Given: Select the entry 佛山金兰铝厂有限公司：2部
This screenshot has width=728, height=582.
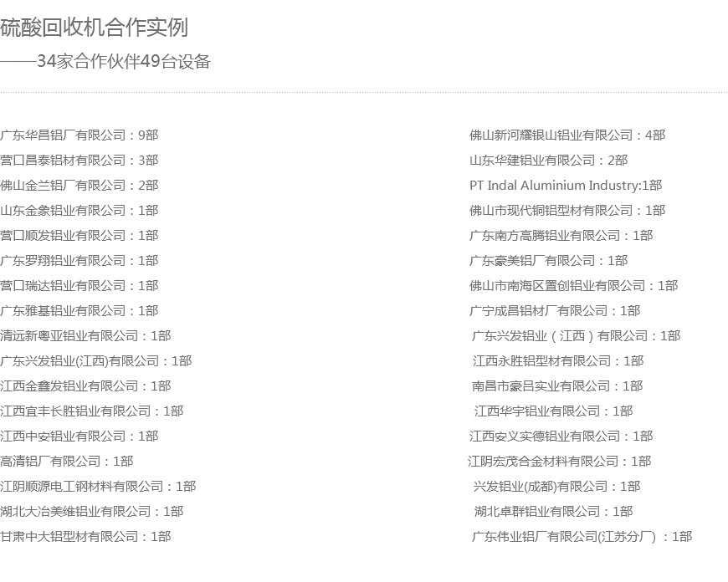Looking at the screenshot, I should click(79, 185).
